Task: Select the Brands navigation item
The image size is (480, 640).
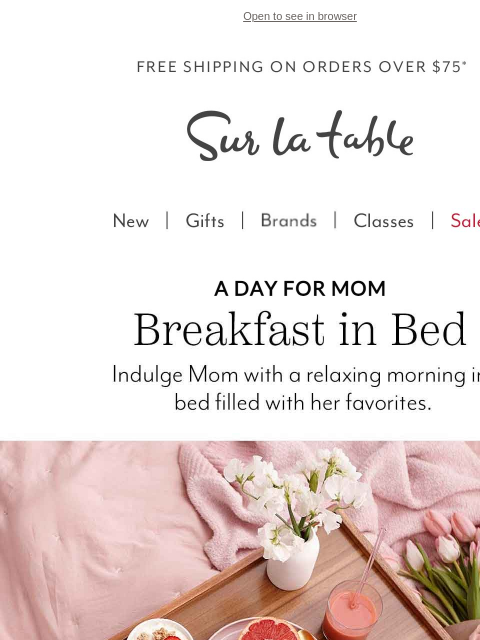Action: 289,220
